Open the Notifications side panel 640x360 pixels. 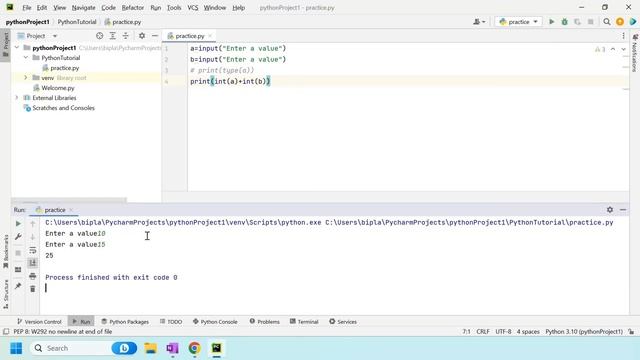tap(634, 53)
